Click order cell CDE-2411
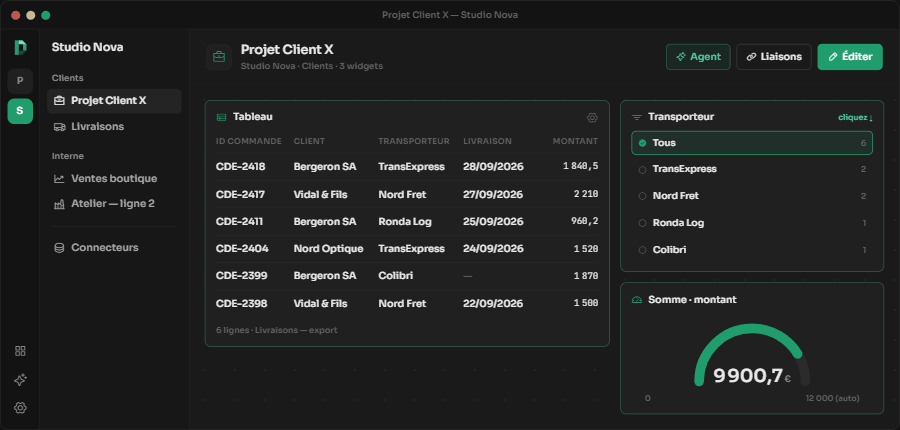The image size is (900, 430). pos(240,222)
